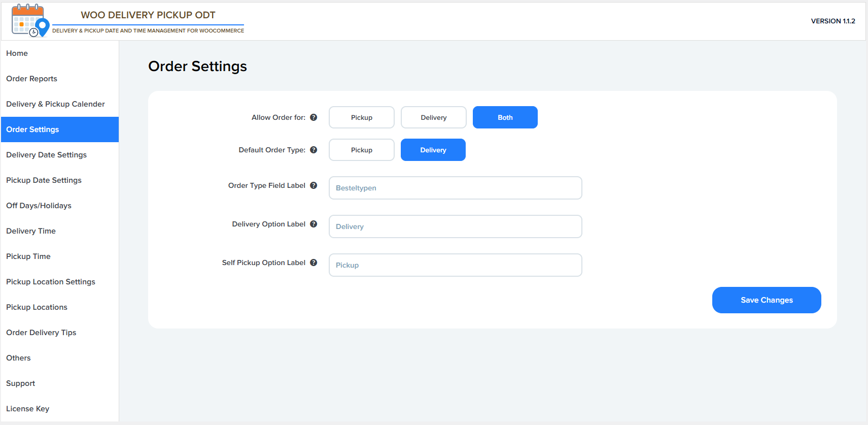Click help icon beside Allow Order for
Viewport: 868px width, 425px height.
click(314, 117)
